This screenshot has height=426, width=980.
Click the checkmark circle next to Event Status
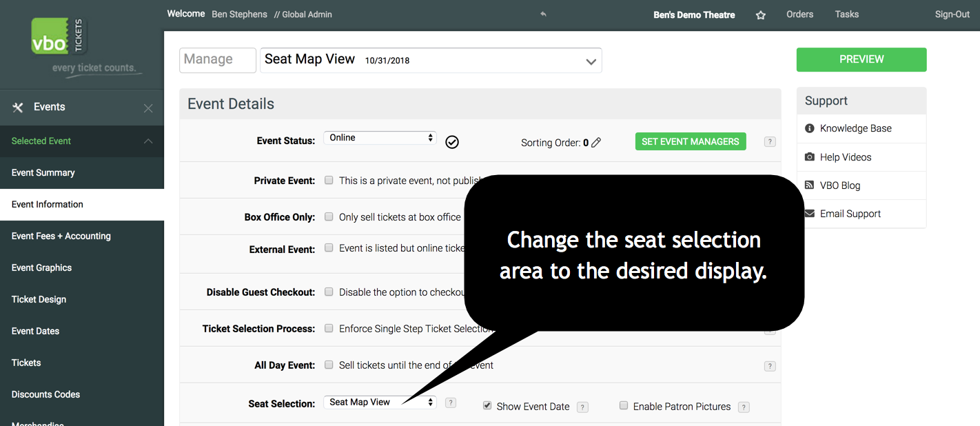452,142
